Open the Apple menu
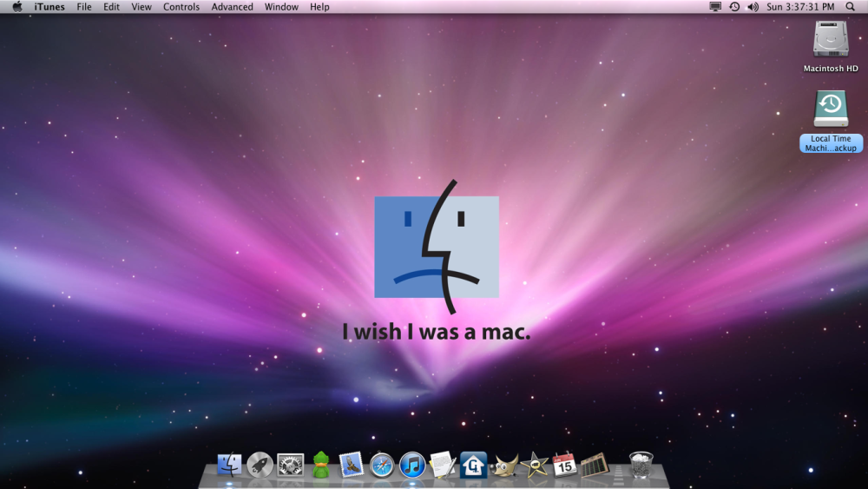 [17, 7]
